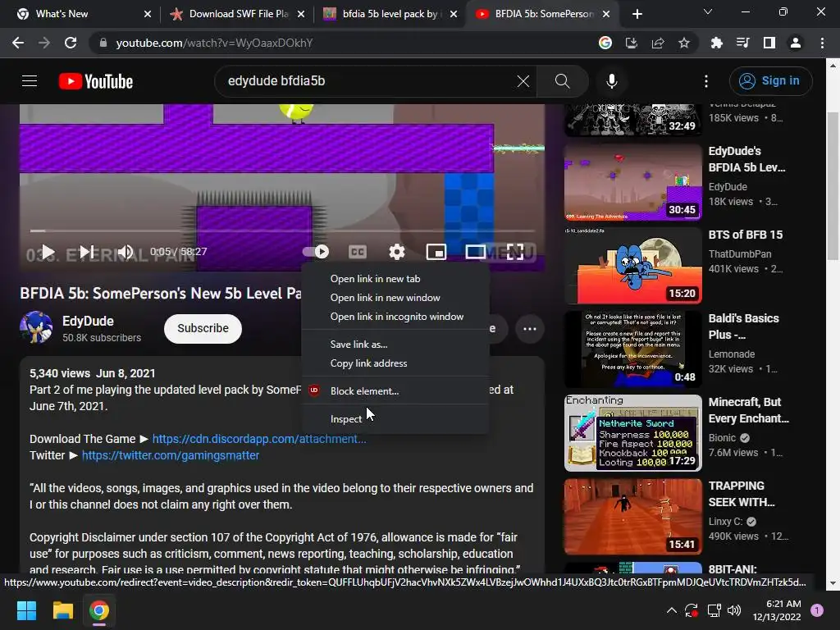840x630 pixels.
Task: Install app via address bar icon
Action: pos(632,43)
